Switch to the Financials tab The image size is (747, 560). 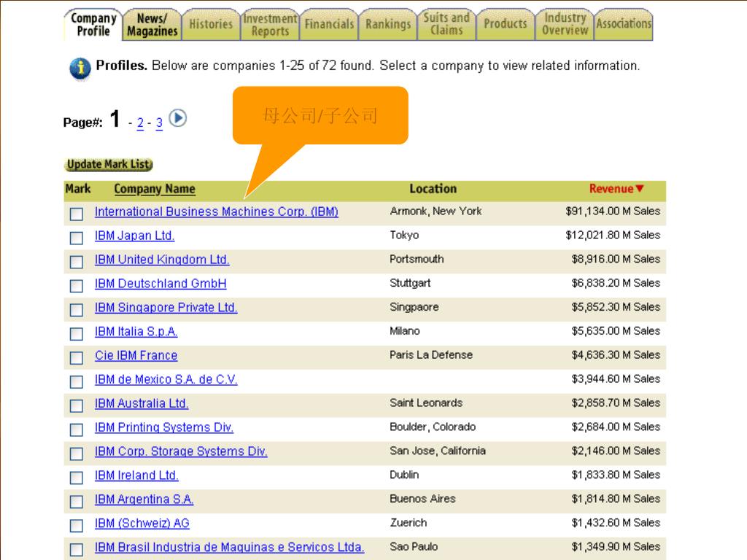[329, 24]
